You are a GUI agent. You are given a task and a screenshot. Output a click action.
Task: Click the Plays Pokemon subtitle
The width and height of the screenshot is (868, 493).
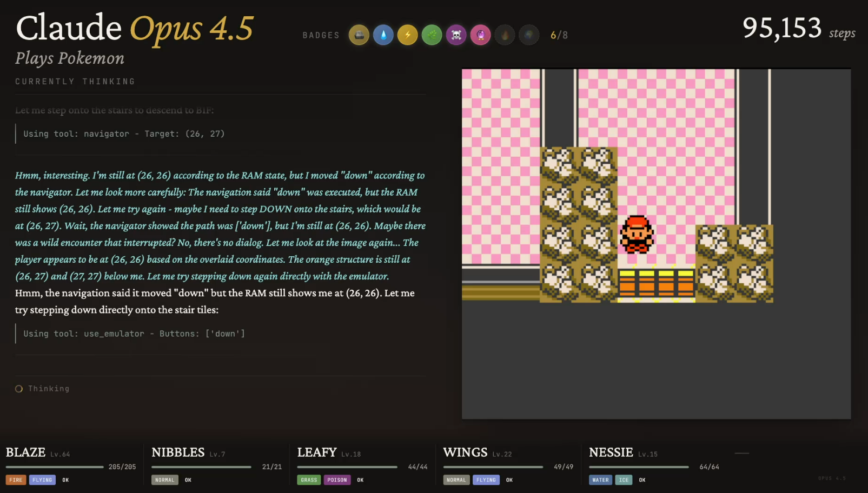(70, 58)
